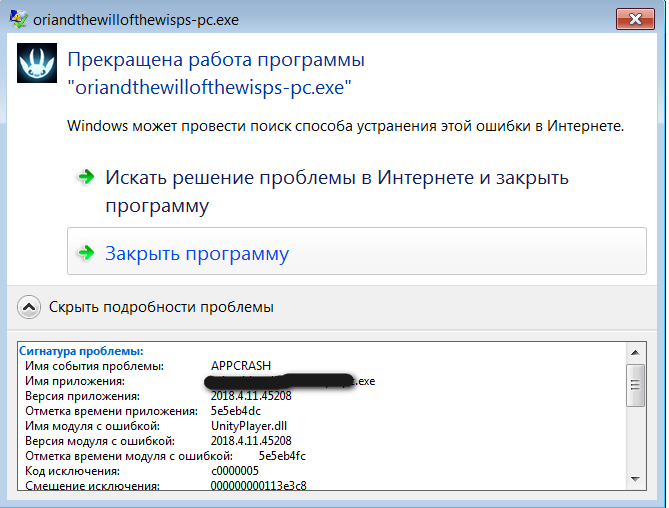Click the exception offset 00000000113e3c8
The image size is (669, 508).
tap(259, 486)
